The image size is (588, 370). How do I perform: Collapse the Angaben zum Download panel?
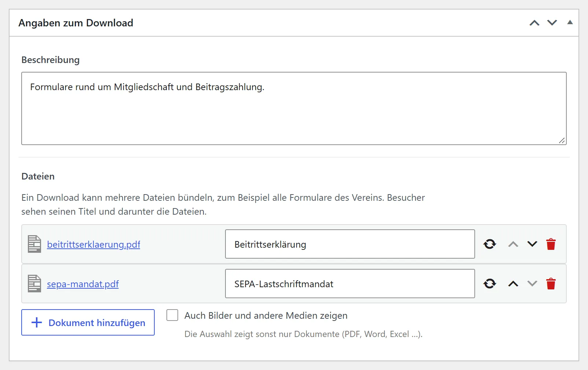tap(570, 22)
